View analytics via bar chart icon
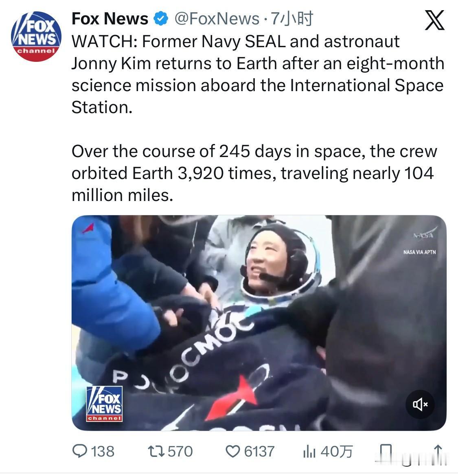Viewport: 458px width, 476px height. click(x=309, y=452)
